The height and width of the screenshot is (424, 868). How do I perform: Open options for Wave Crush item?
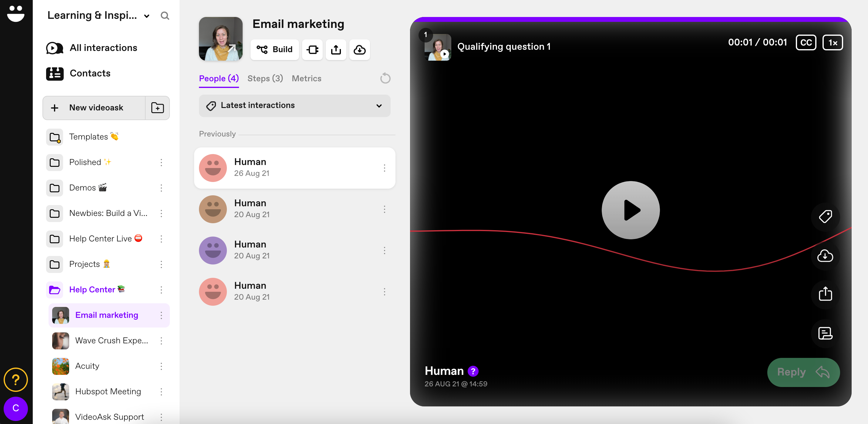point(161,341)
